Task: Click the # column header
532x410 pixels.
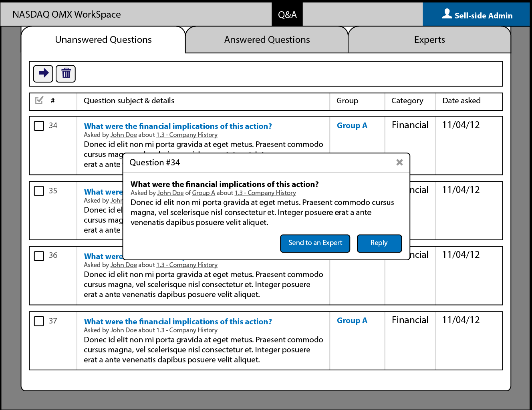Action: (x=52, y=100)
